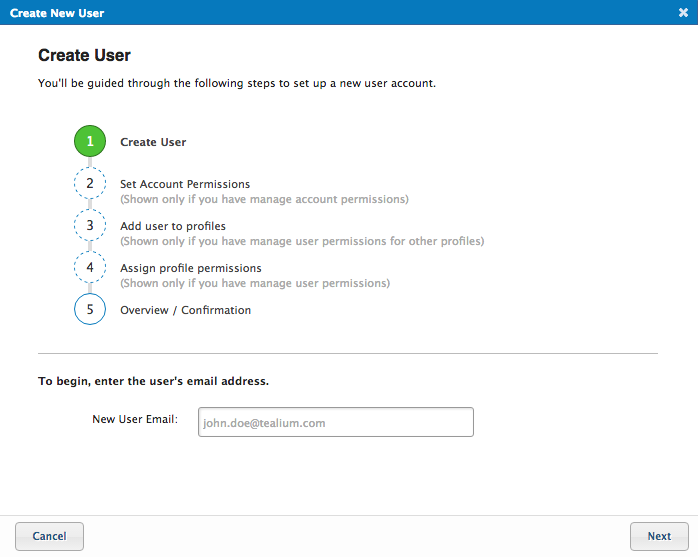Click the Add user to profiles step
The width and height of the screenshot is (698, 557).
point(173,226)
